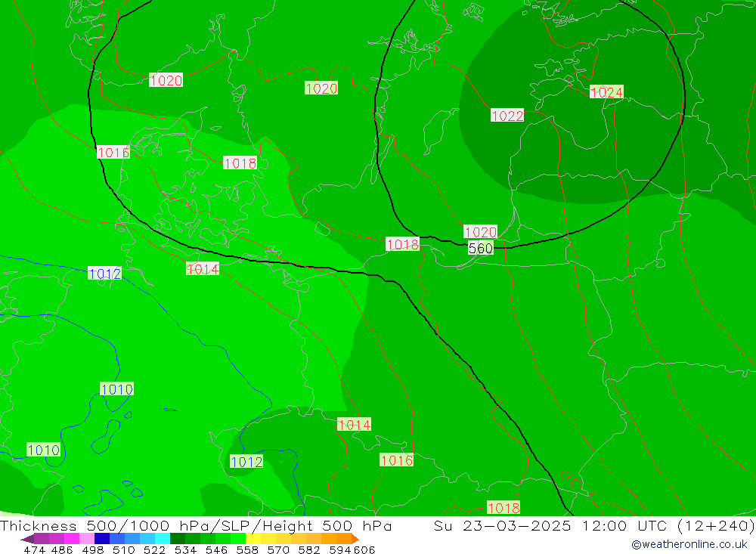Click the chart title 'Thickness 500/1000 hPa/SLP/Height 500 hPa'
This screenshot has height=554, width=756.
pyautogui.click(x=196, y=525)
